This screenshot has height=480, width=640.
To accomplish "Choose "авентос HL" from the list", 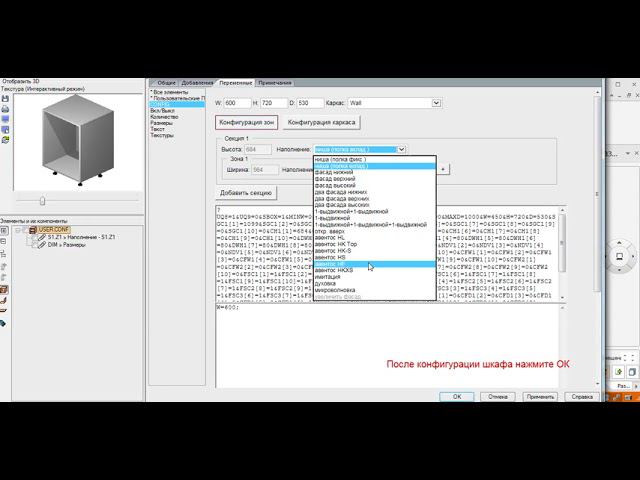I will pyautogui.click(x=374, y=238).
